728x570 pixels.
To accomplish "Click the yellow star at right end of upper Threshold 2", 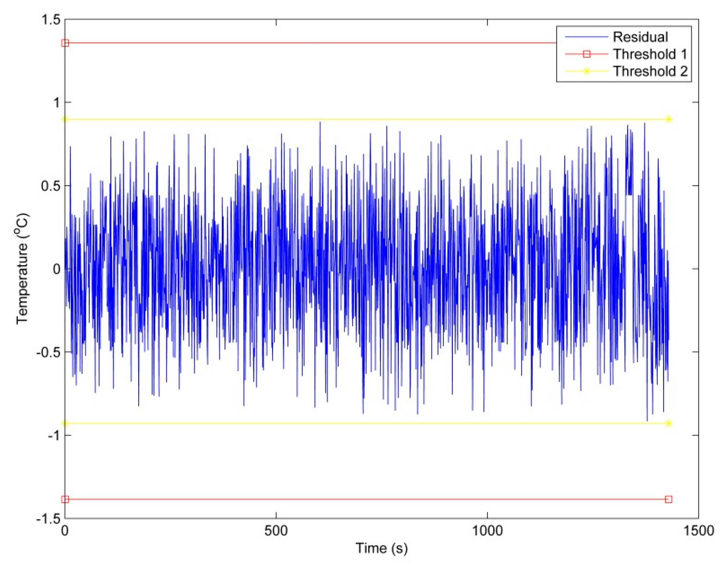I will pyautogui.click(x=668, y=120).
